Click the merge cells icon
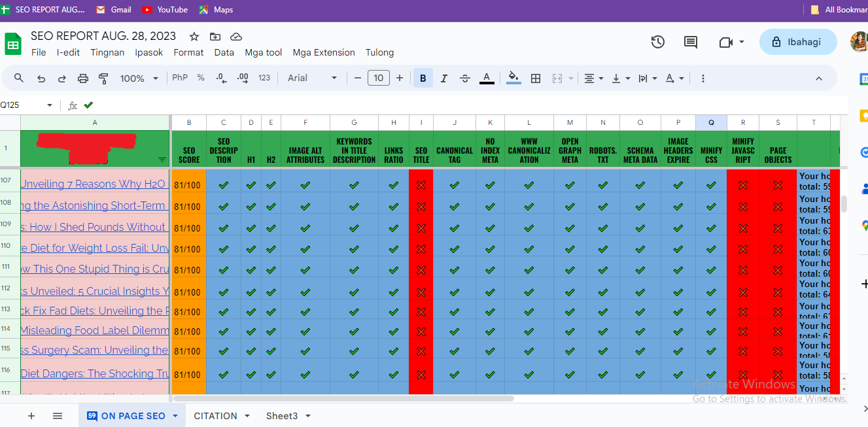Viewport: 868px width, 427px height. point(557,78)
